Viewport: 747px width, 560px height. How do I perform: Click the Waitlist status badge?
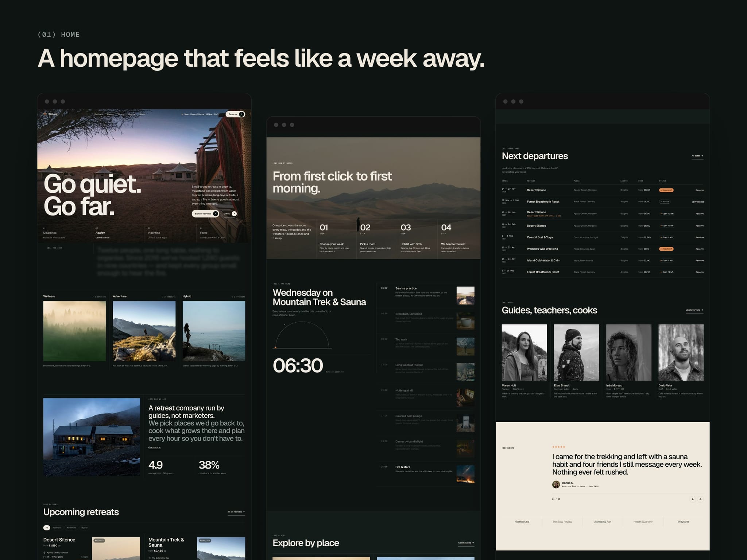pos(665,202)
